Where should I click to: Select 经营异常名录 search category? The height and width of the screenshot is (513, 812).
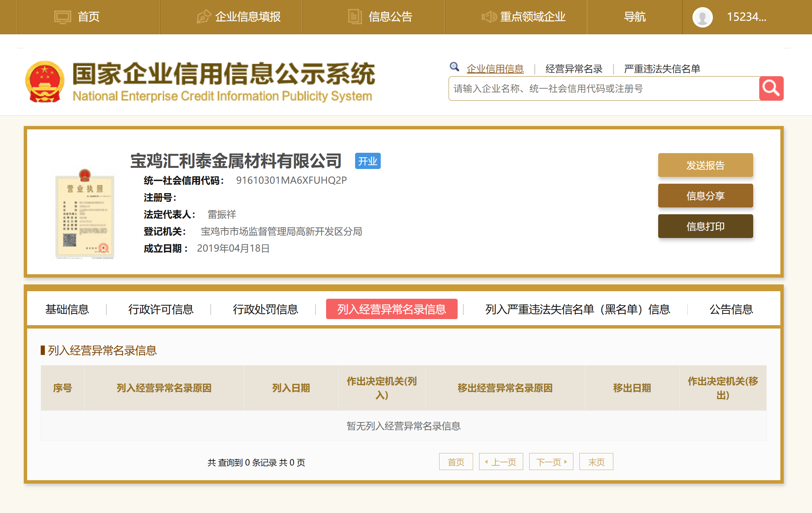pyautogui.click(x=574, y=69)
